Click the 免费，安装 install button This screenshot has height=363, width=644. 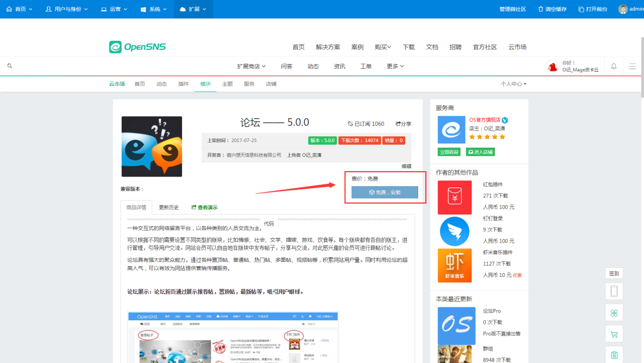click(385, 192)
